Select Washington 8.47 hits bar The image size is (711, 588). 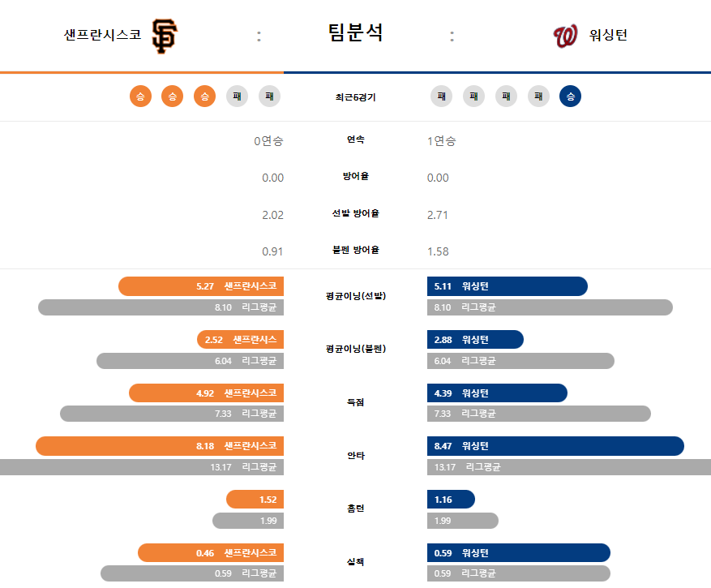[555, 446]
